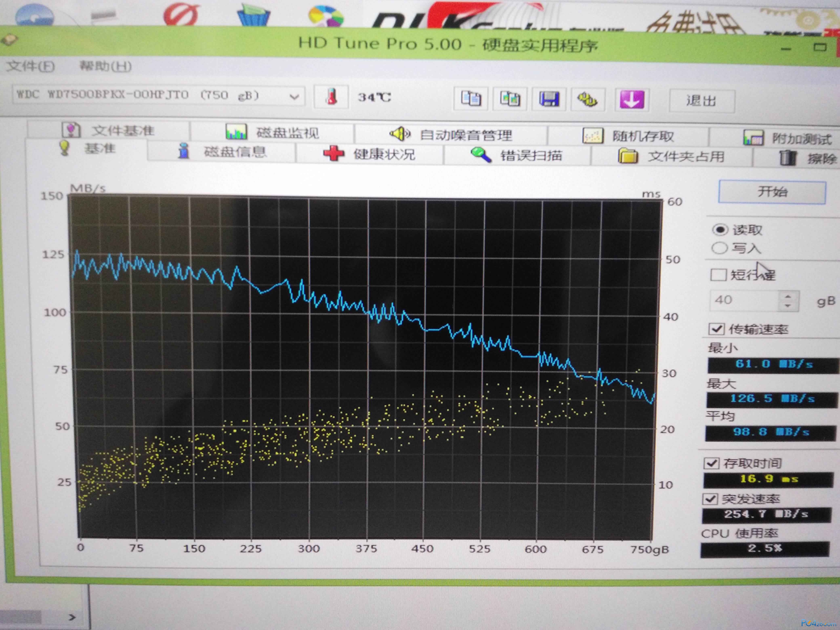Expand the WDC WD7500BPKX drive dropdown
The height and width of the screenshot is (630, 840).
click(294, 97)
